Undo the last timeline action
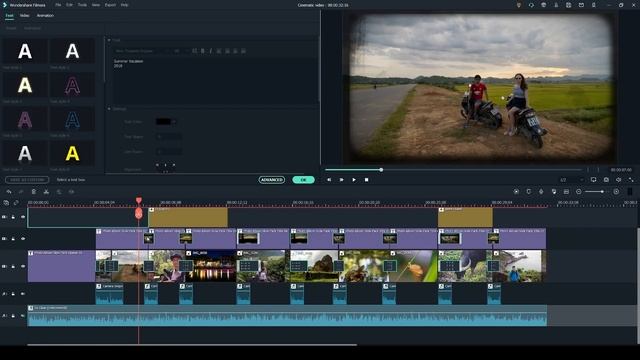The width and height of the screenshot is (640, 360). point(9,192)
